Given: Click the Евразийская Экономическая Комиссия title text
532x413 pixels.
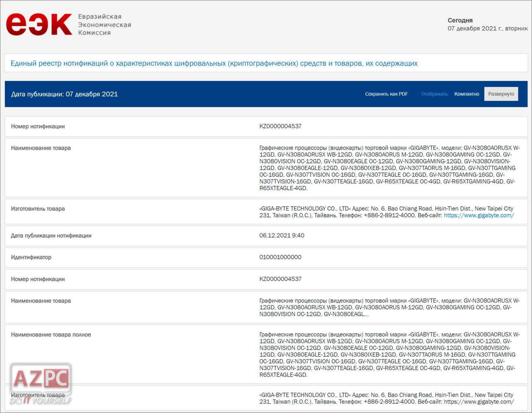Looking at the screenshot, I should pyautogui.click(x=104, y=25).
